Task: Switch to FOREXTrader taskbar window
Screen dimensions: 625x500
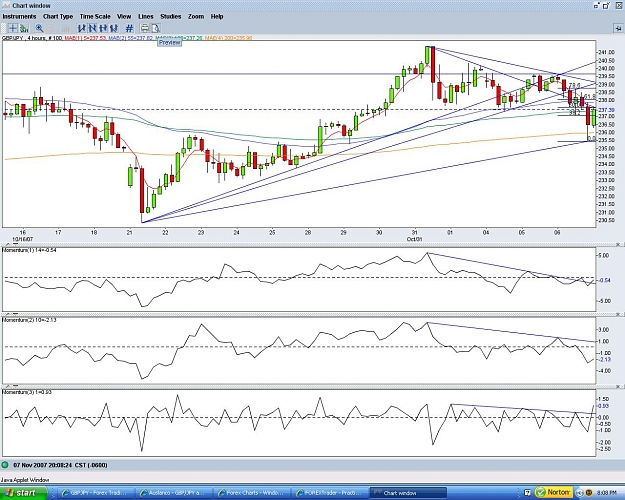Action: click(329, 493)
